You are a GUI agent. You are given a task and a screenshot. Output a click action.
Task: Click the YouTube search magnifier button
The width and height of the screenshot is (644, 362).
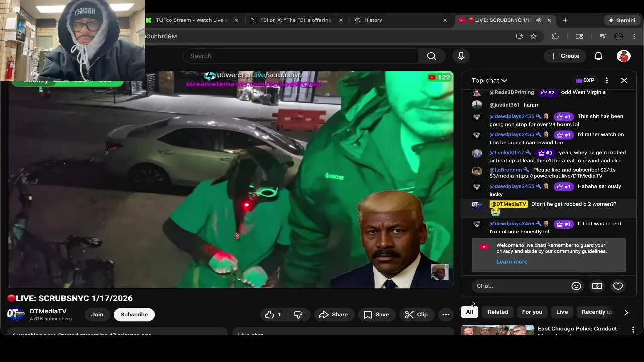click(432, 56)
